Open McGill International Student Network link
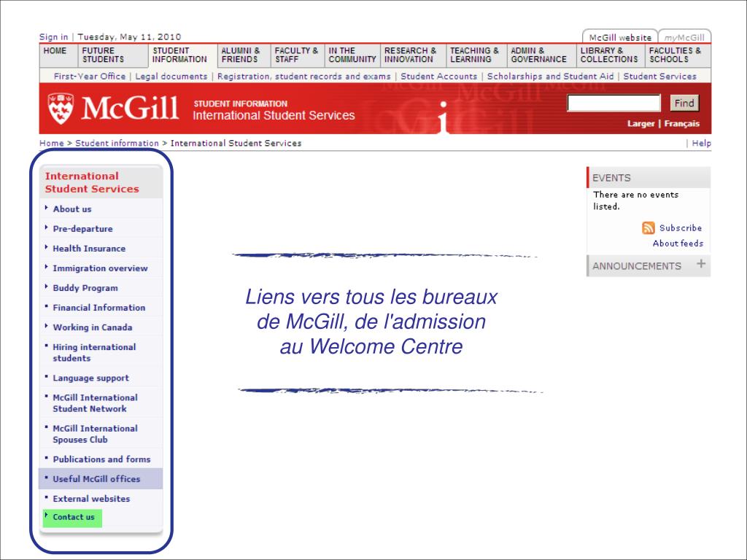 [x=96, y=402]
